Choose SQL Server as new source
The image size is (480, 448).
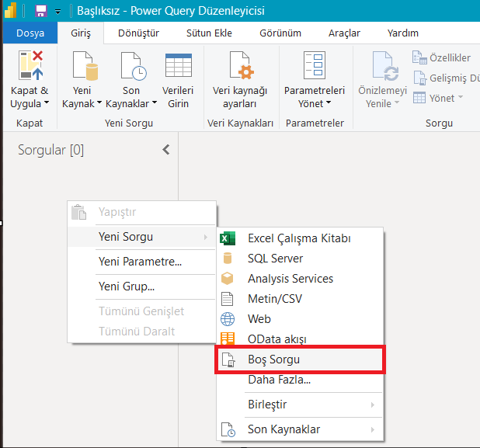pos(275,259)
